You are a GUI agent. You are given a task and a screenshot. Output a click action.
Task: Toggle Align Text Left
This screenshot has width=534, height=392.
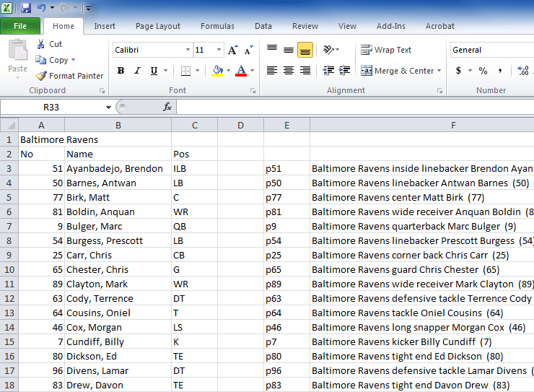[272, 71]
